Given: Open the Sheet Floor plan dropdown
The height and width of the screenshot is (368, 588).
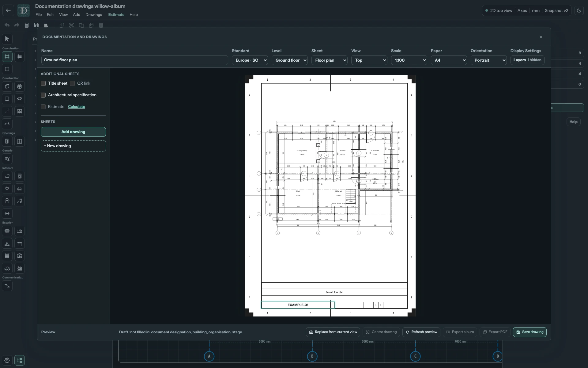Looking at the screenshot, I should pos(329,60).
